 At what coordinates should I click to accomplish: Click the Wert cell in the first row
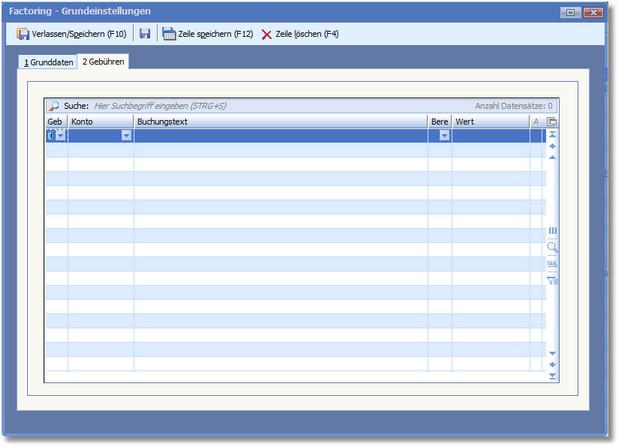[489, 136]
